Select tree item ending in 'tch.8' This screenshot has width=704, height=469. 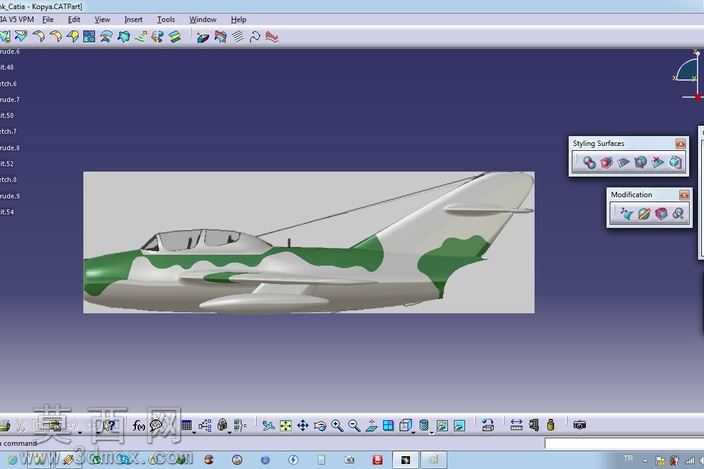(x=9, y=180)
